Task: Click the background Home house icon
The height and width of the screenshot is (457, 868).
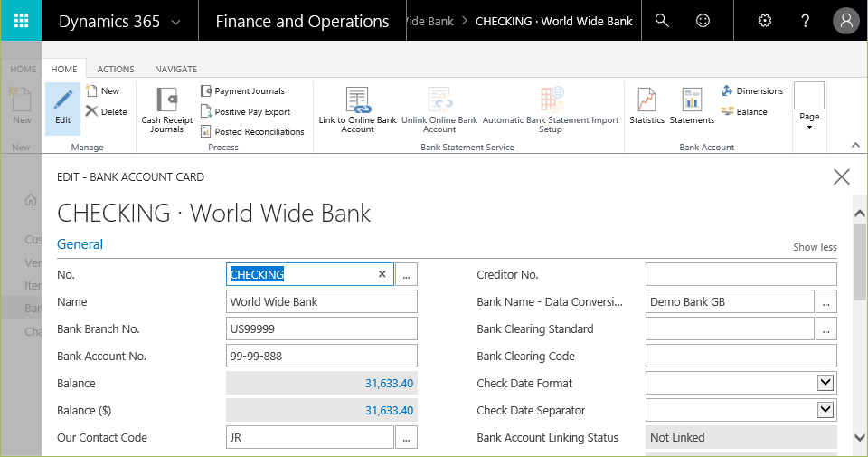Action: point(31,200)
